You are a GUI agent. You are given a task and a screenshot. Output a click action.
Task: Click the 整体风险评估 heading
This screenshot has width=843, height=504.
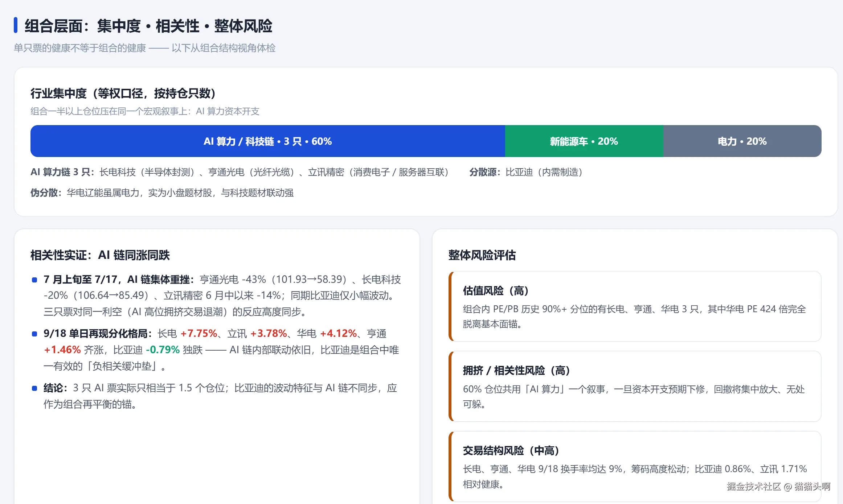(482, 255)
